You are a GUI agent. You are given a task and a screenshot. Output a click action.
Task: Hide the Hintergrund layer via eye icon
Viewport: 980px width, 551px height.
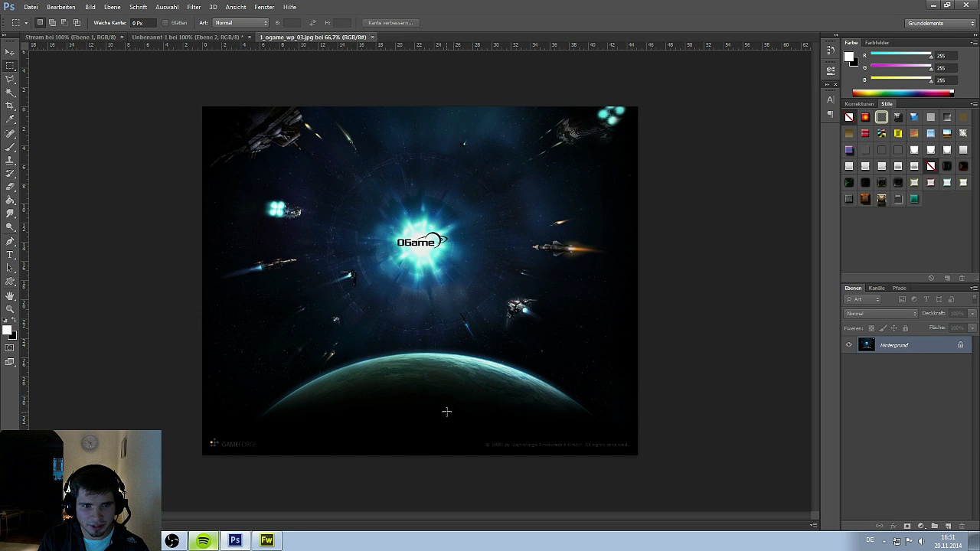848,345
